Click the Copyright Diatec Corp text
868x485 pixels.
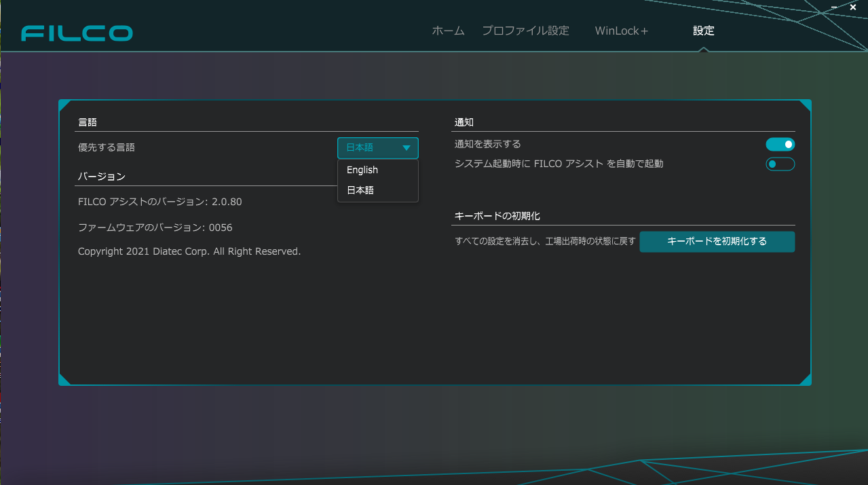(189, 251)
